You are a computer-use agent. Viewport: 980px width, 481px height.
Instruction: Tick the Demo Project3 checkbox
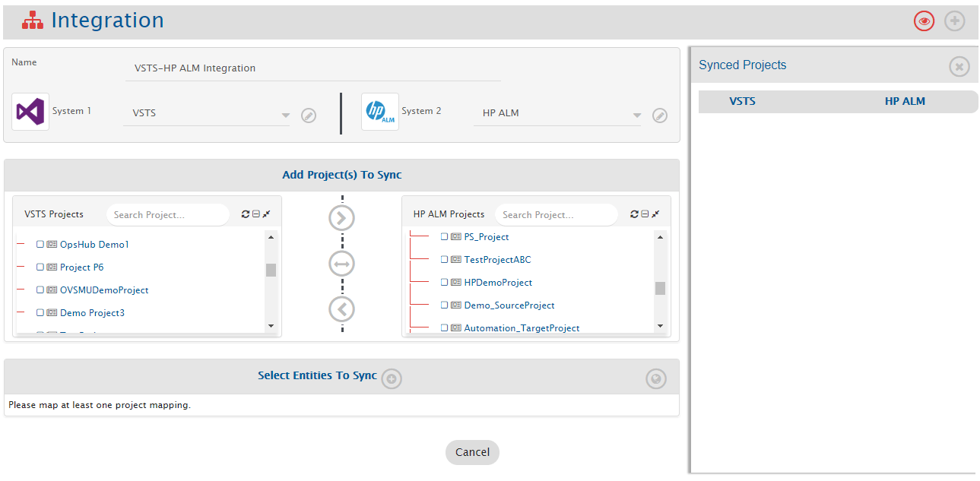40,313
